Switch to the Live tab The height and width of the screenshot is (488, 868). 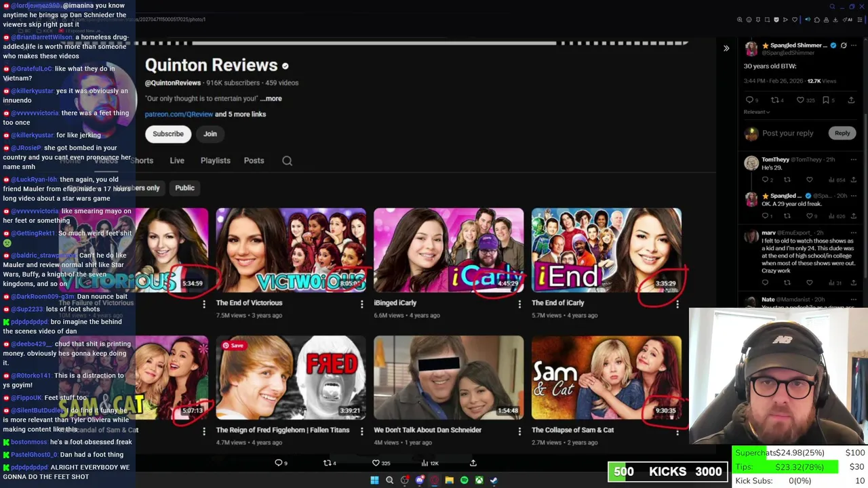point(177,161)
